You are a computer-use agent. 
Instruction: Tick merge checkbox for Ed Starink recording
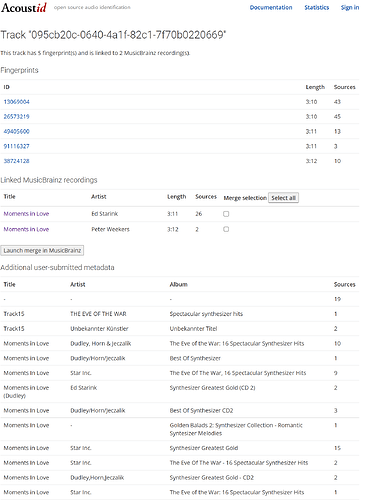point(226,214)
